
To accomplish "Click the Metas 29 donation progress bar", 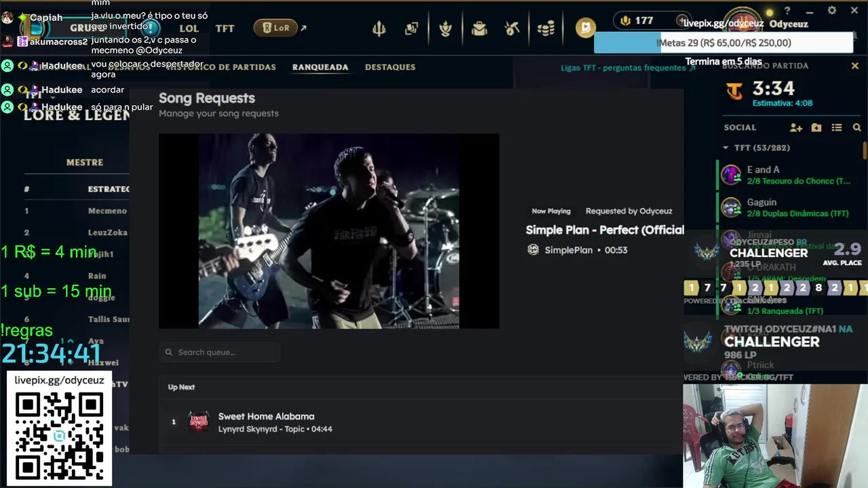I will (724, 43).
